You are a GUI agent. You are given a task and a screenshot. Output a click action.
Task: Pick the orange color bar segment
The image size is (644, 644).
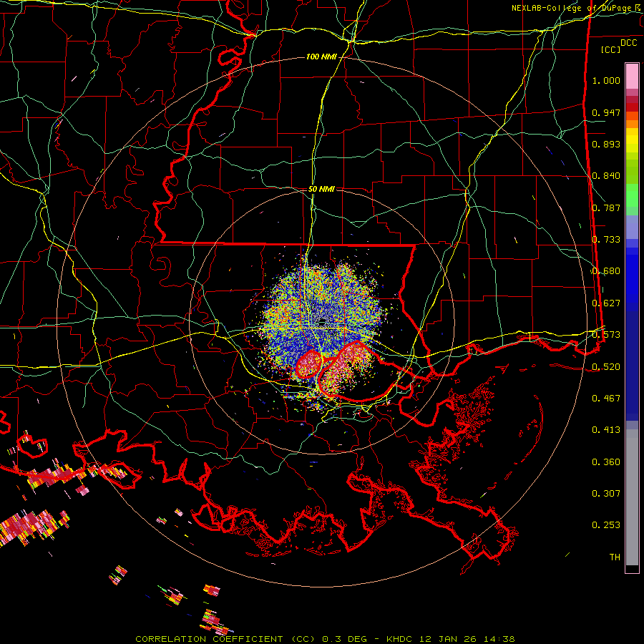pyautogui.click(x=632, y=124)
